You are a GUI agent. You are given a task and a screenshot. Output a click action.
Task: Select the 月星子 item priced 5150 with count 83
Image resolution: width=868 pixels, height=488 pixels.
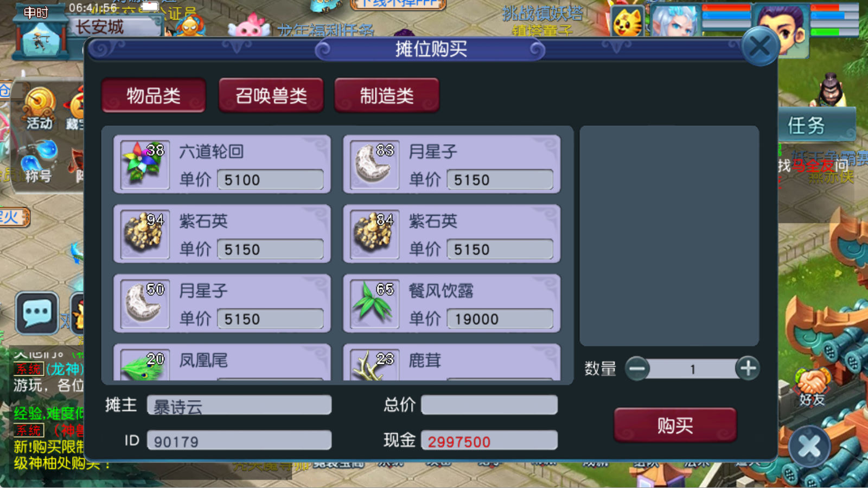pos(451,165)
